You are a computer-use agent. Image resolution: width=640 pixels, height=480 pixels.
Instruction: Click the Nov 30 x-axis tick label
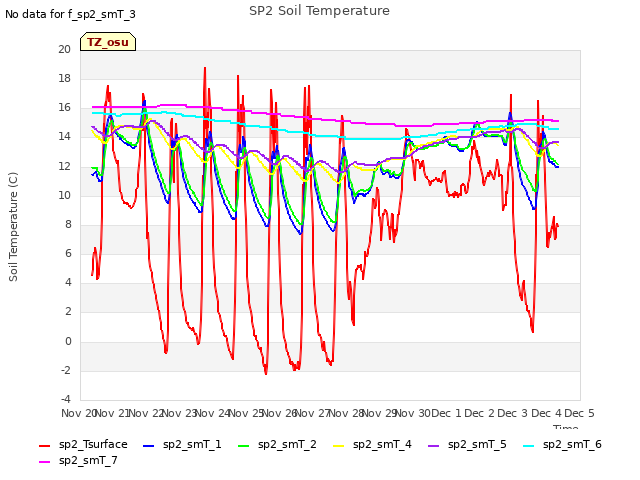[x=413, y=413]
